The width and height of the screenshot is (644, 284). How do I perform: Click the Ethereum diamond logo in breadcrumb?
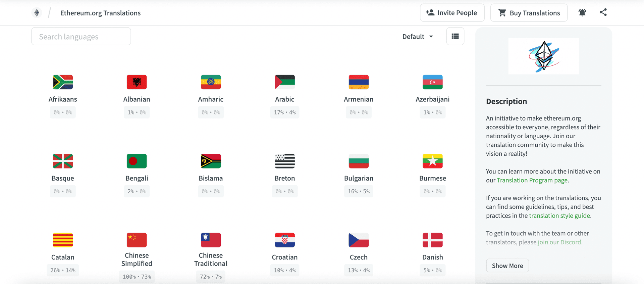pyautogui.click(x=37, y=12)
